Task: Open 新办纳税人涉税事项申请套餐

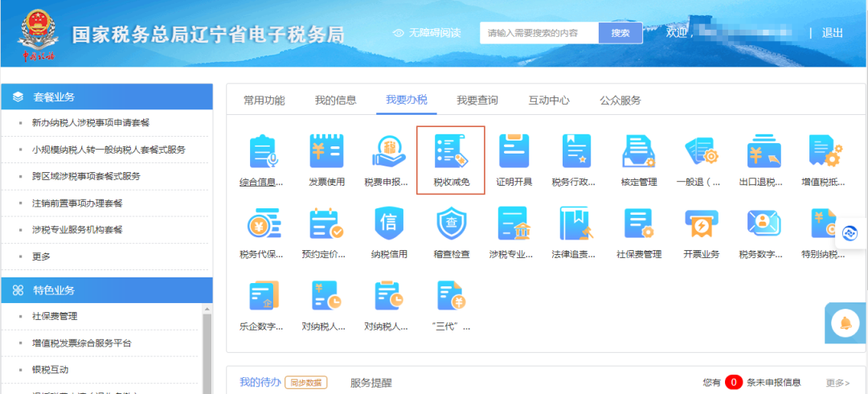Action: (91, 123)
